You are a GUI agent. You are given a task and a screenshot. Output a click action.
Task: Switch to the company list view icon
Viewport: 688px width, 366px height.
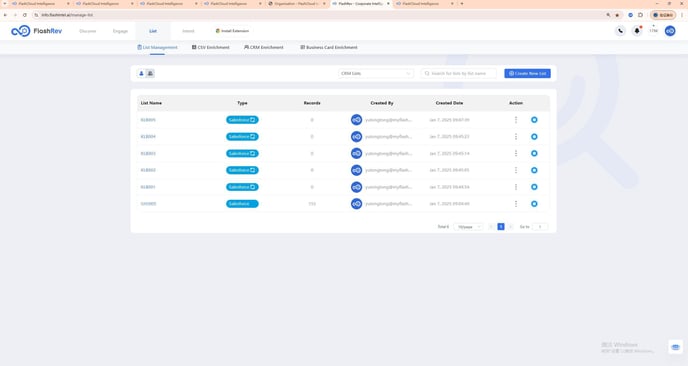pyautogui.click(x=150, y=73)
